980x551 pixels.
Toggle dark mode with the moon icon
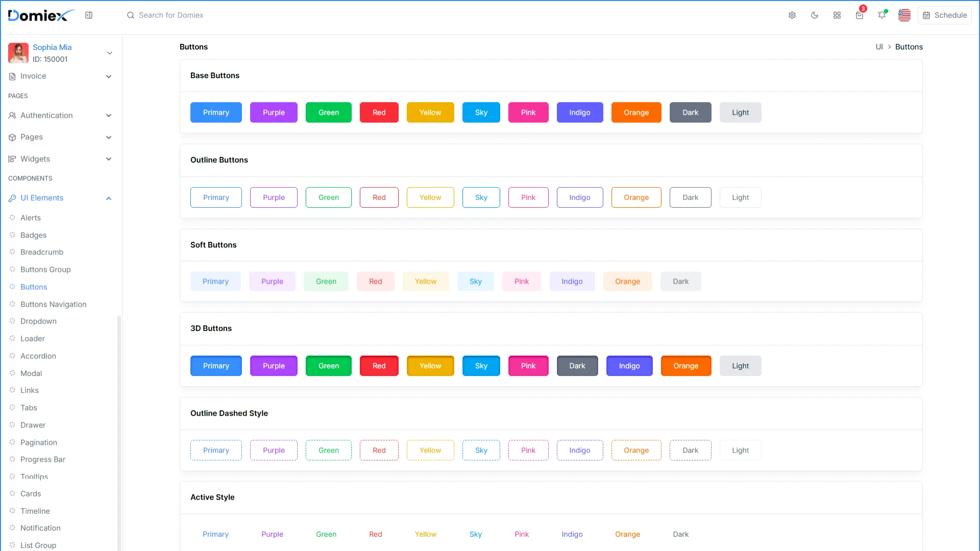coord(815,15)
